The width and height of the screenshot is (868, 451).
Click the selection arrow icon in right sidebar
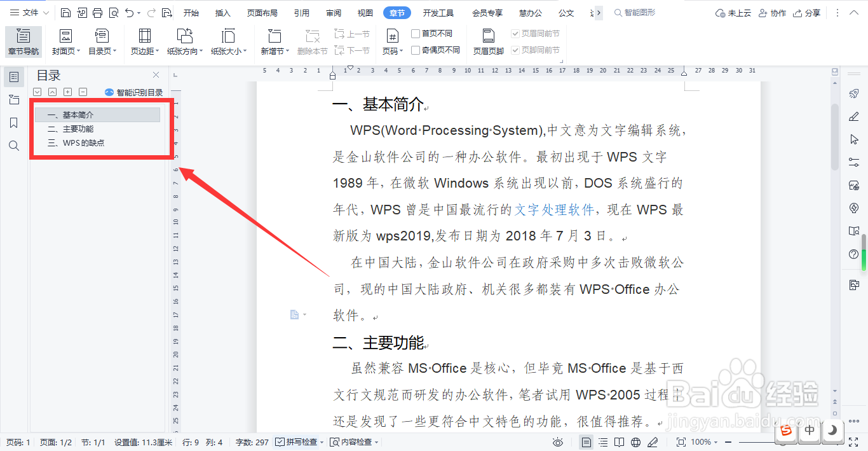(x=854, y=139)
